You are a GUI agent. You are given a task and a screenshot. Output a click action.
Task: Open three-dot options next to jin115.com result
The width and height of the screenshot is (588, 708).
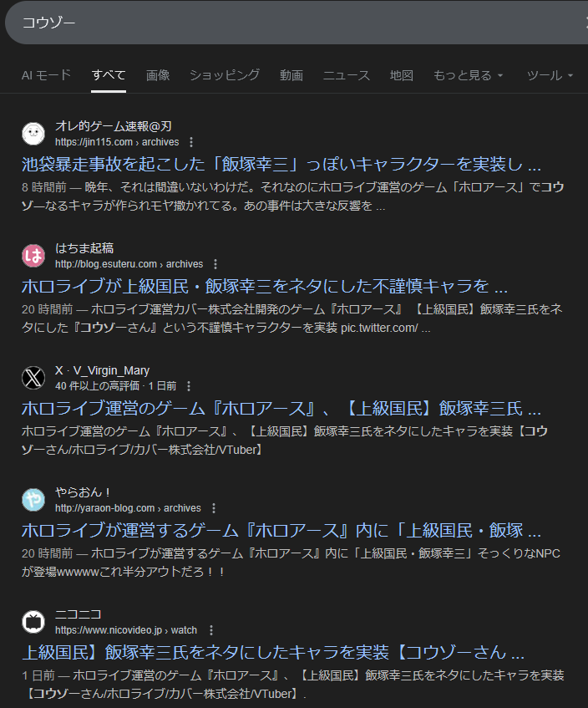(191, 142)
